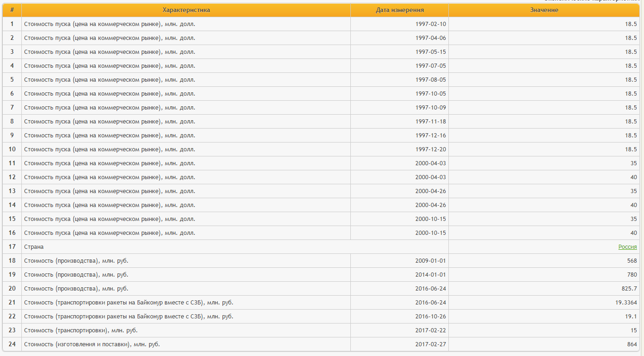Screen dimensions: 644x356
Task: Select date 2000-10-15 in row 16
Action: point(431,233)
